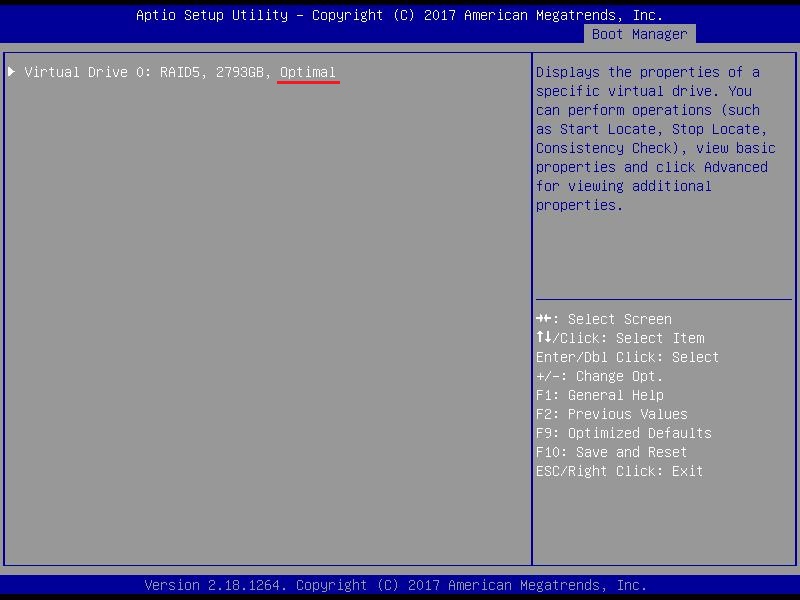Select the Boot Manager tab

[639, 34]
